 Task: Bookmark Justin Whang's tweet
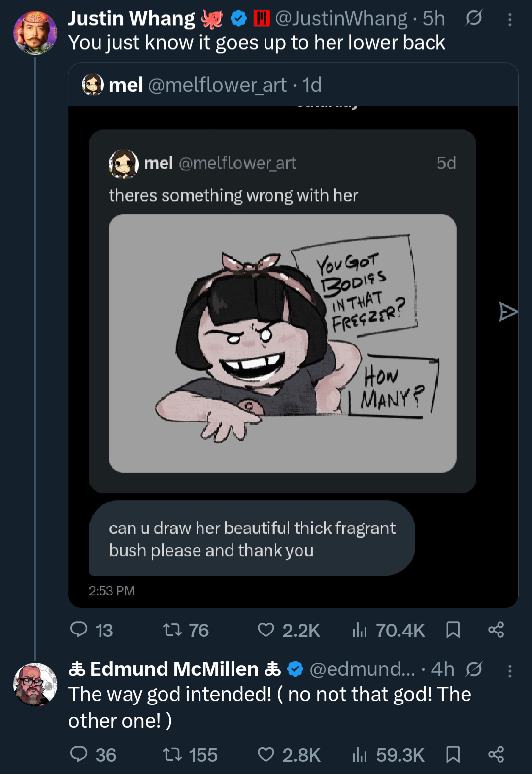pos(453,630)
